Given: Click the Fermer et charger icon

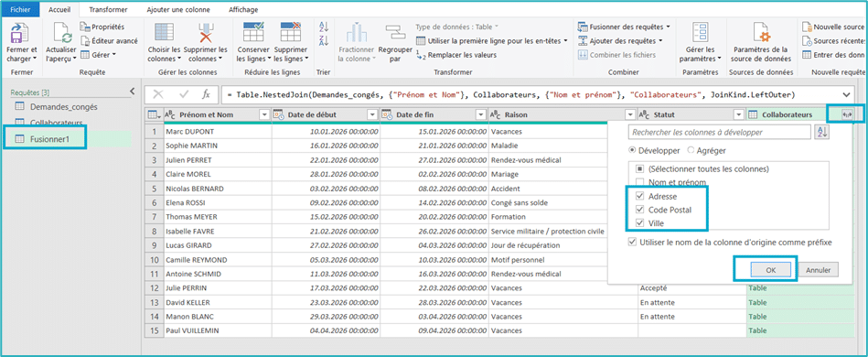Looking at the screenshot, I should point(20,33).
